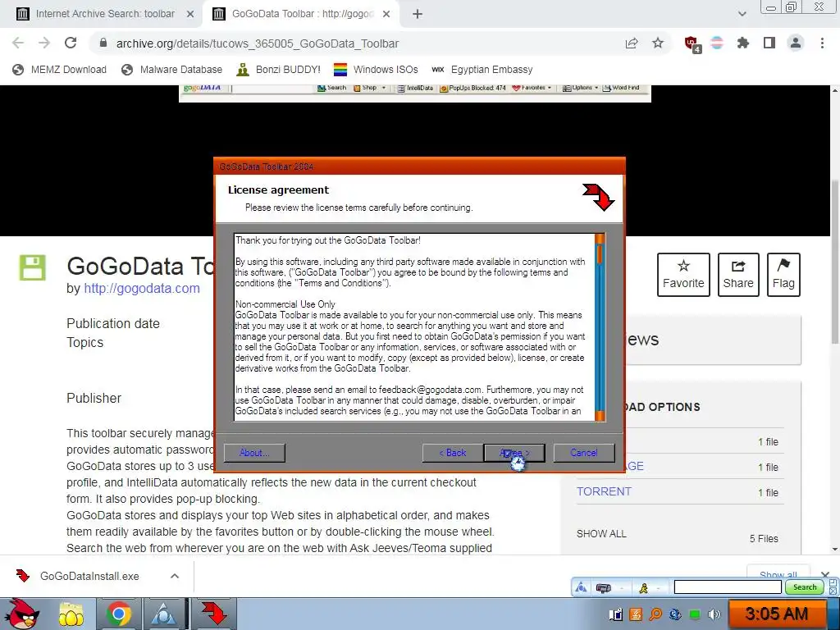Open the TORRENT download option
Image resolution: width=840 pixels, height=630 pixels.
click(604, 492)
